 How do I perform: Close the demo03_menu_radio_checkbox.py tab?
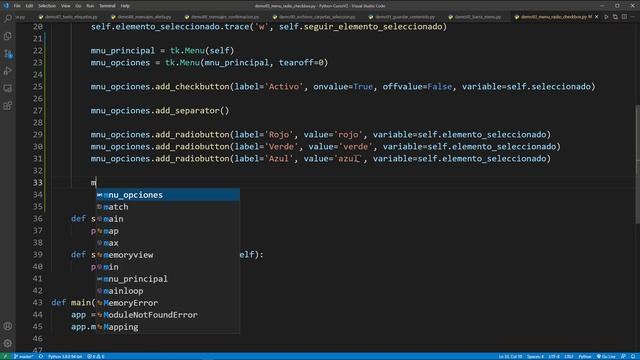[x=597, y=17]
